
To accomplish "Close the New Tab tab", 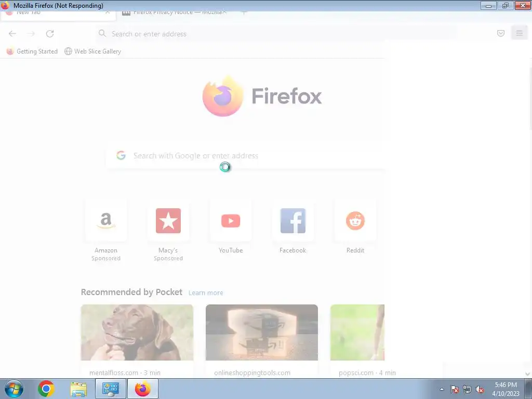I will pyautogui.click(x=108, y=12).
